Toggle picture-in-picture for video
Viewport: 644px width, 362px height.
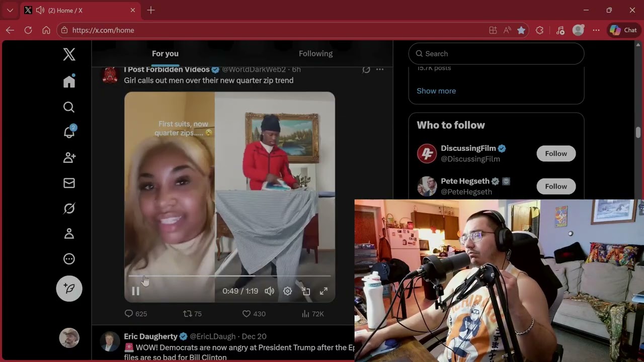click(x=306, y=291)
